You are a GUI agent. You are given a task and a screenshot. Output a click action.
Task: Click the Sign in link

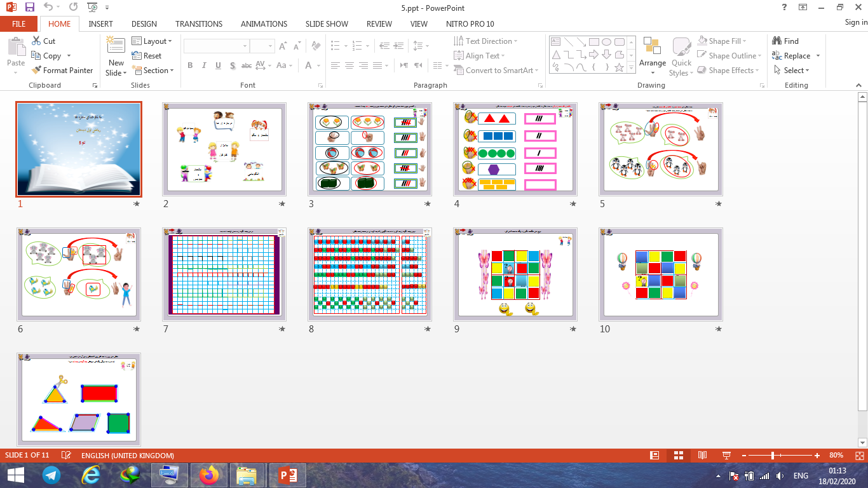[x=855, y=22]
